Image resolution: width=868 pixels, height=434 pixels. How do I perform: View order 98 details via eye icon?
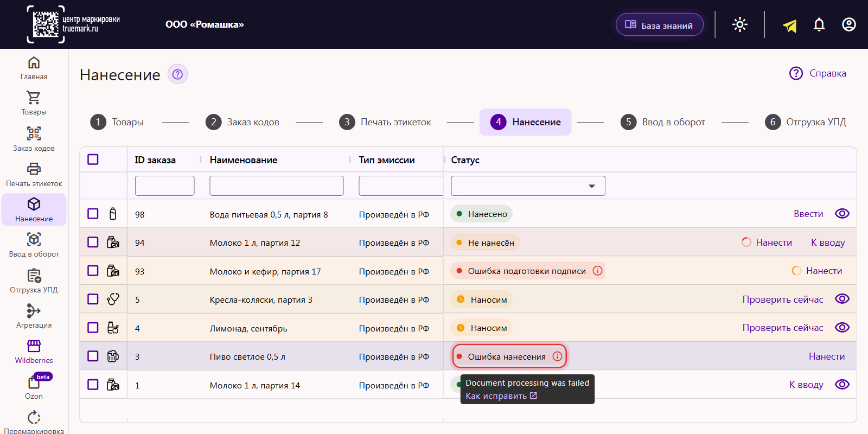(x=842, y=214)
